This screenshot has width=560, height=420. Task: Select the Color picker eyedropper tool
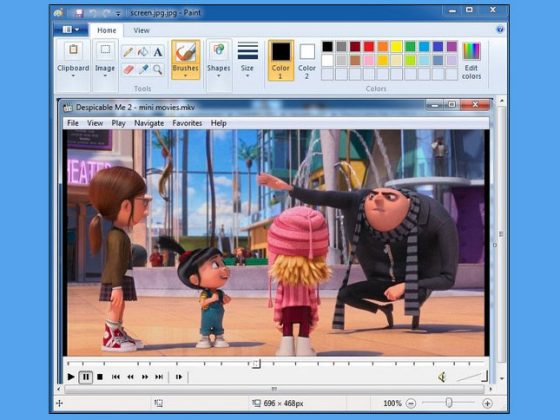point(143,69)
